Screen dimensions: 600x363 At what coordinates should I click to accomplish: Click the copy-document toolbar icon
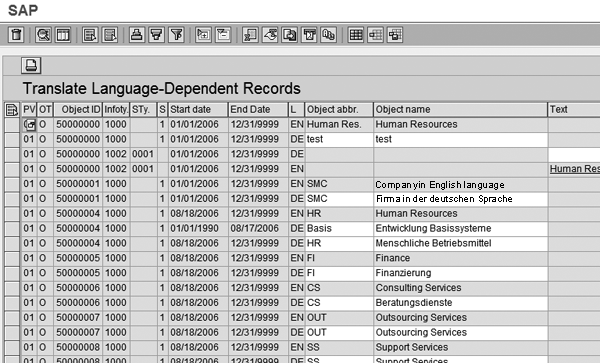[x=290, y=35]
